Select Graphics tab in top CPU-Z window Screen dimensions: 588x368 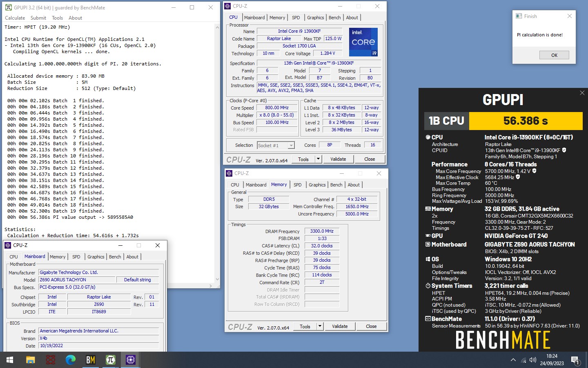point(316,18)
